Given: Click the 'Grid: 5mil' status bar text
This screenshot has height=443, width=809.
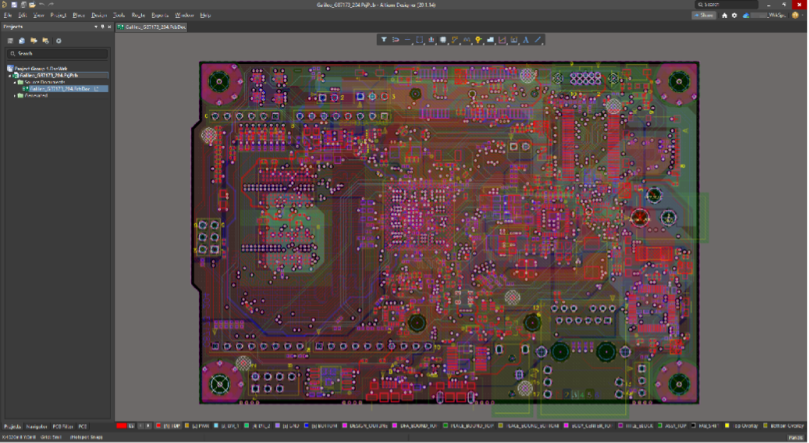Looking at the screenshot, I should tap(51, 437).
